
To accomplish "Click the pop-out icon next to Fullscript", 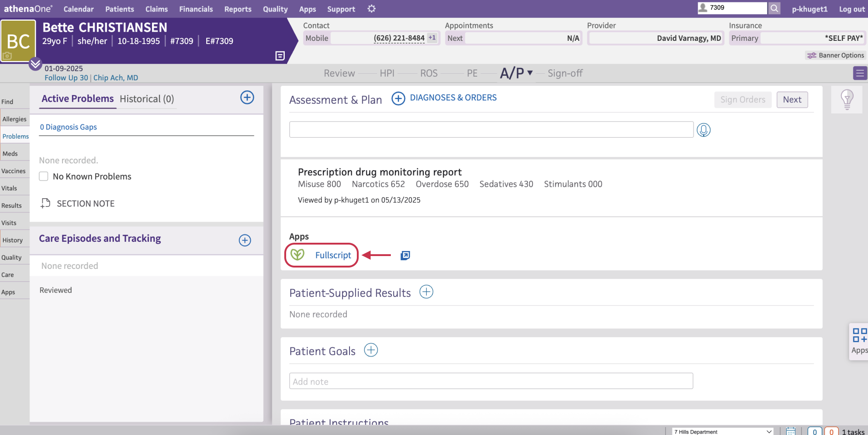I will click(x=405, y=255).
